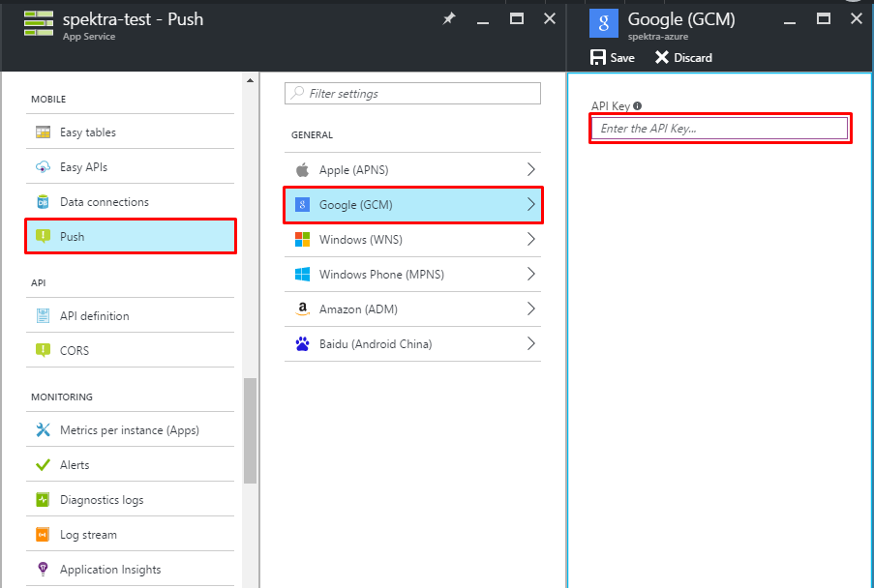Image resolution: width=874 pixels, height=588 pixels.
Task: Click the API definition document icon
Action: tap(43, 315)
